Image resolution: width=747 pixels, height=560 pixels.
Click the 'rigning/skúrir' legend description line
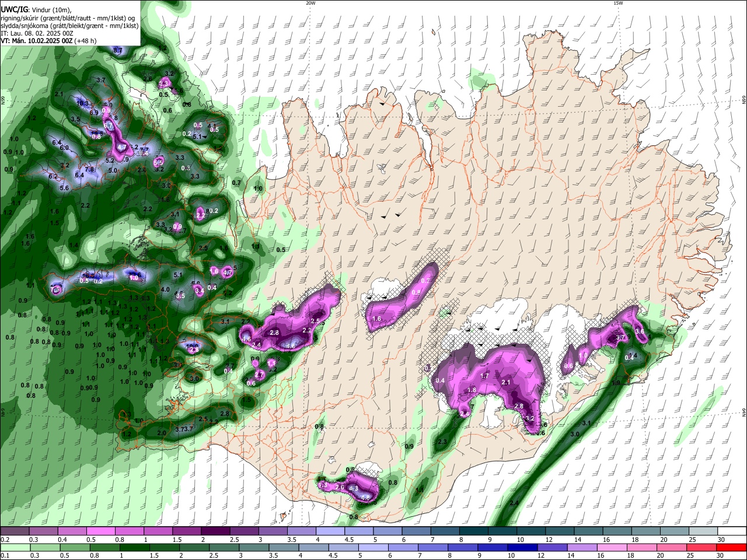click(69, 18)
